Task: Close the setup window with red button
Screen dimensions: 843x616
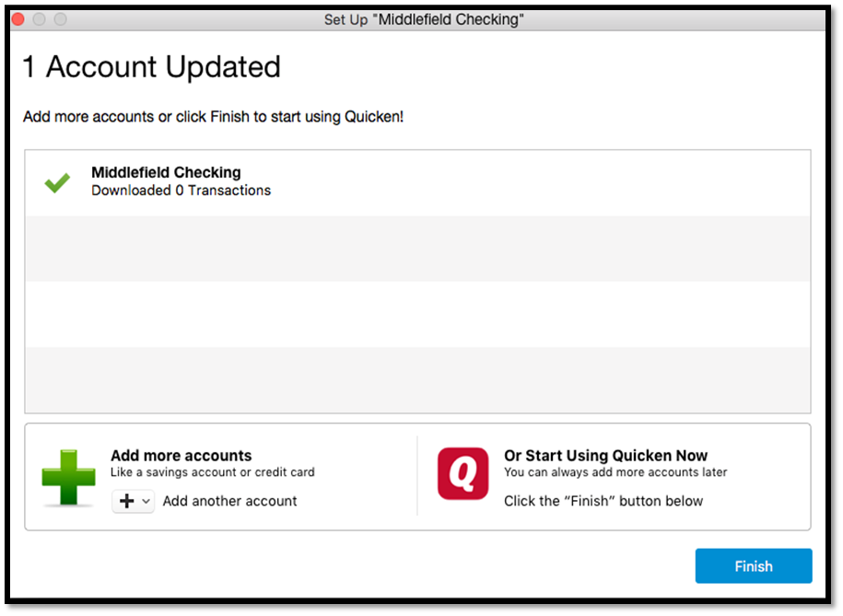Action: 18,19
